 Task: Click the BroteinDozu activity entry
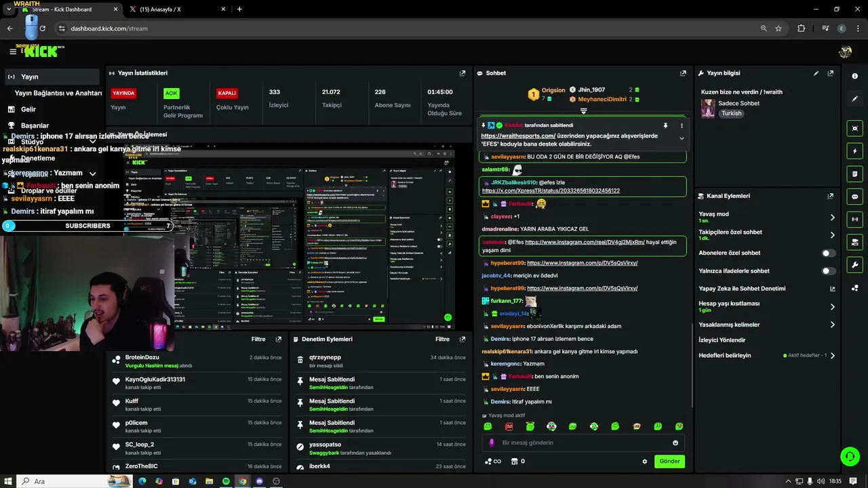197,361
